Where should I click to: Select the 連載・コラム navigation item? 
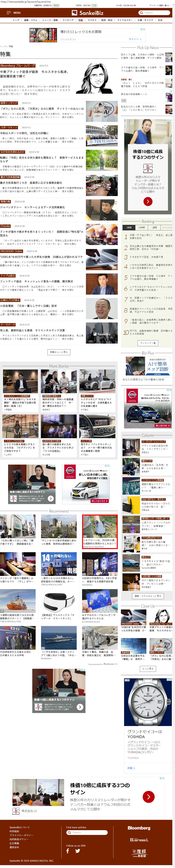pyautogui.click(x=31, y=20)
